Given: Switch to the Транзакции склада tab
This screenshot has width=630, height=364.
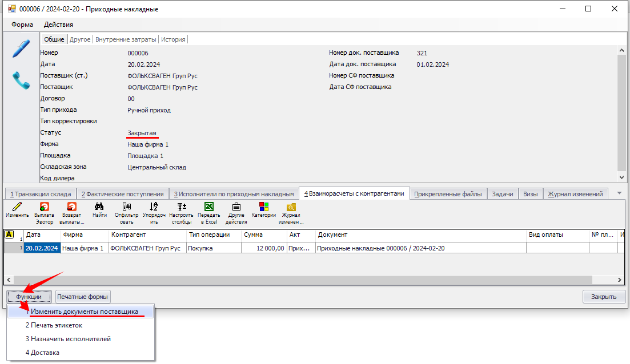Looking at the screenshot, I should click(39, 194).
